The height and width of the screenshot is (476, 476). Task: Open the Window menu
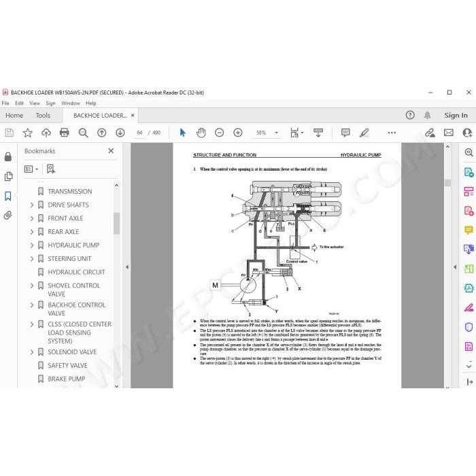[x=71, y=103]
